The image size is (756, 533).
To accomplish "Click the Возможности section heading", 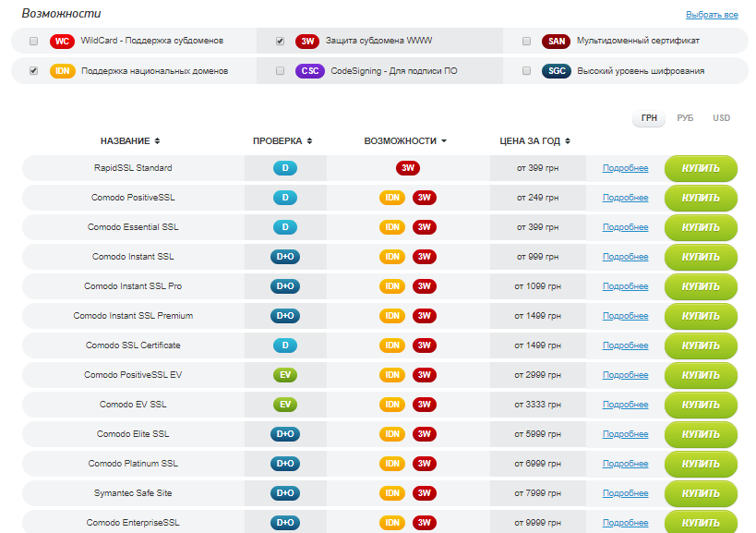I will (61, 14).
